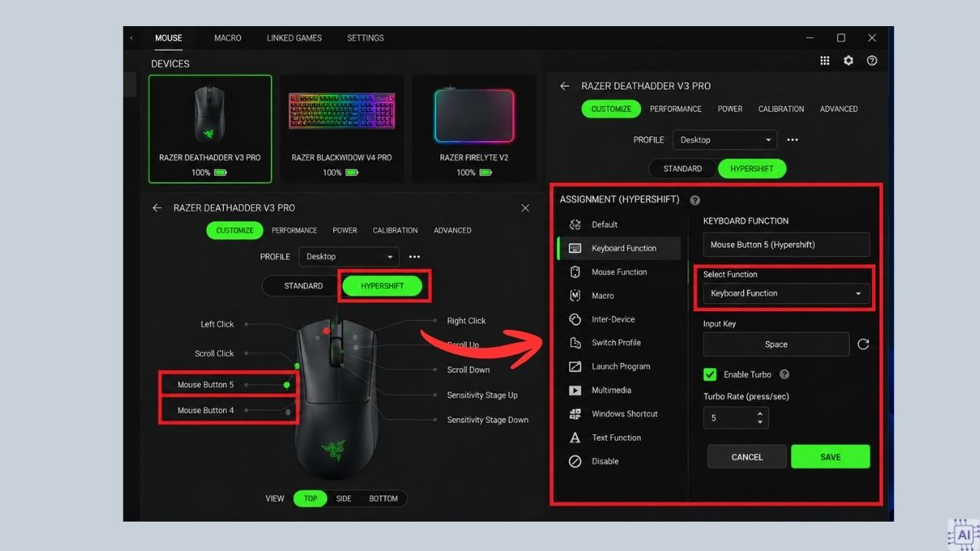This screenshot has height=551, width=980.
Task: Go back from left DeathAdder panel
Action: (157, 208)
